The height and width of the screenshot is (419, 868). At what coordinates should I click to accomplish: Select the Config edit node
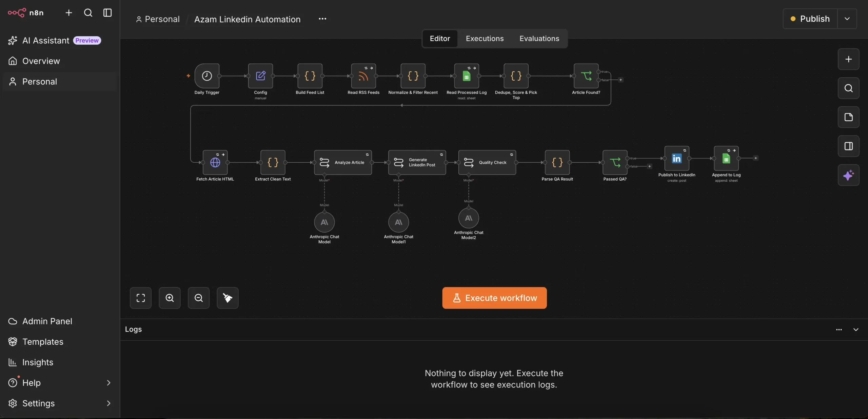click(260, 76)
